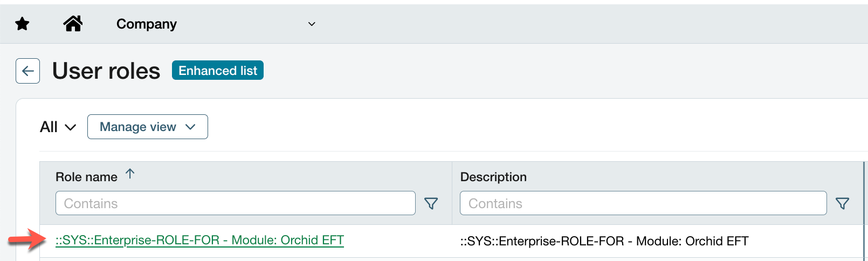Screen dimensions: 868x261
Task: Open the Manage view dropdown
Action: 147,127
